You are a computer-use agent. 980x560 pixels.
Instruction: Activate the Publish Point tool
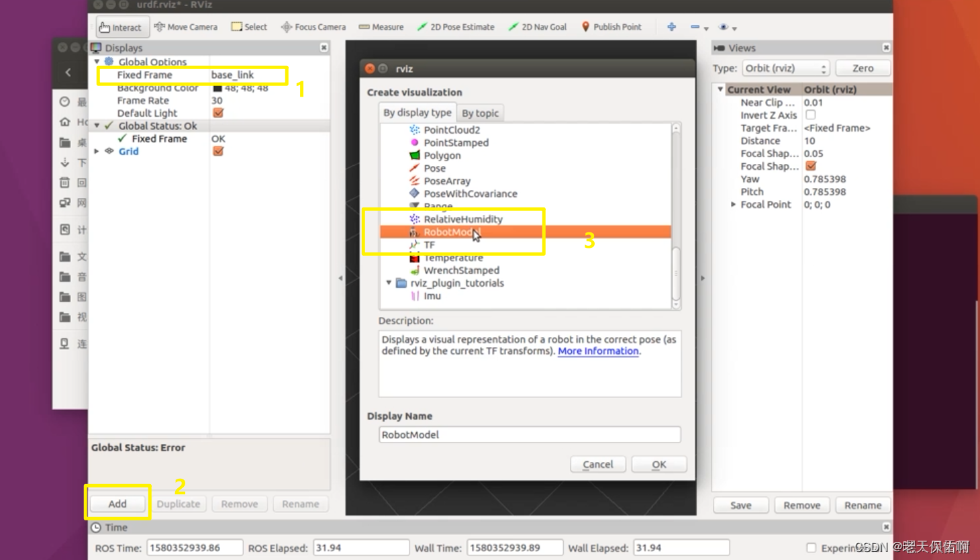tap(611, 27)
